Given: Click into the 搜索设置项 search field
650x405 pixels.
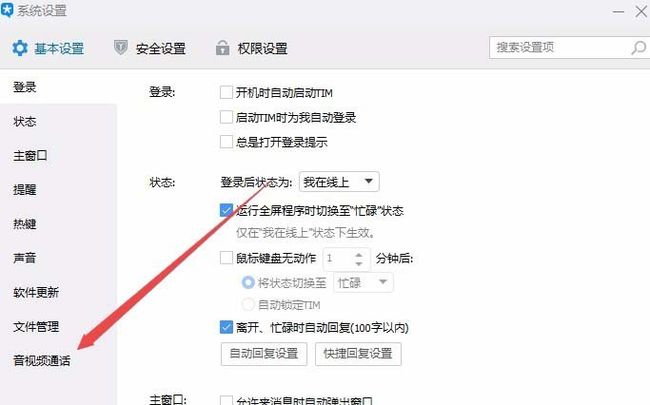Looking at the screenshot, I should [560, 48].
